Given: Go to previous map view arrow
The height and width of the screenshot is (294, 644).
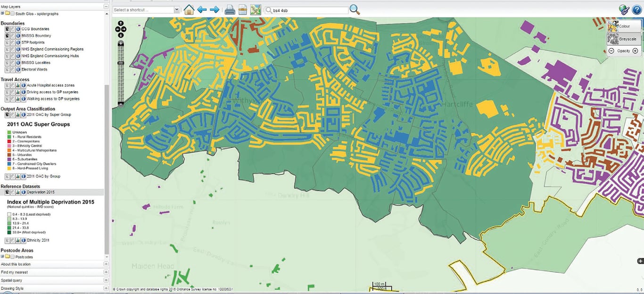Looking at the screenshot, I should coord(202,9).
